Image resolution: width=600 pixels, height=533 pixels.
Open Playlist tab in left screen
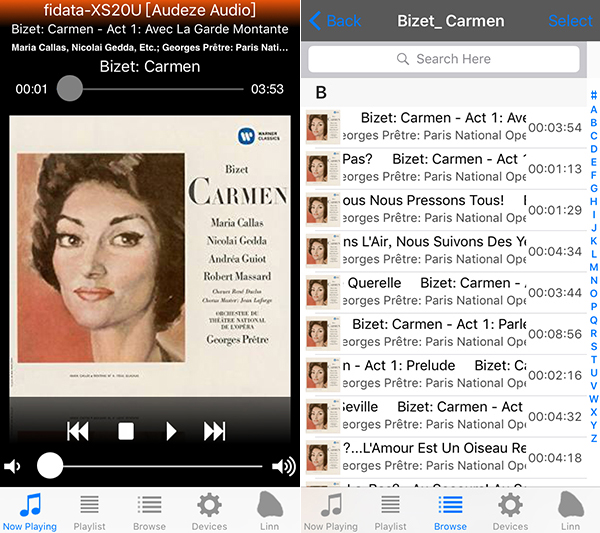click(x=90, y=511)
